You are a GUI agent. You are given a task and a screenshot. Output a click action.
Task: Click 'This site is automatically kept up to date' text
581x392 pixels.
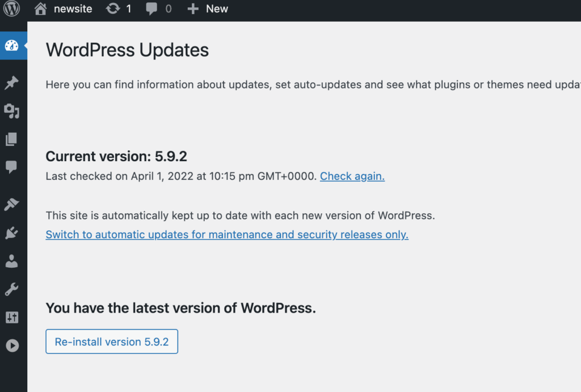click(240, 215)
